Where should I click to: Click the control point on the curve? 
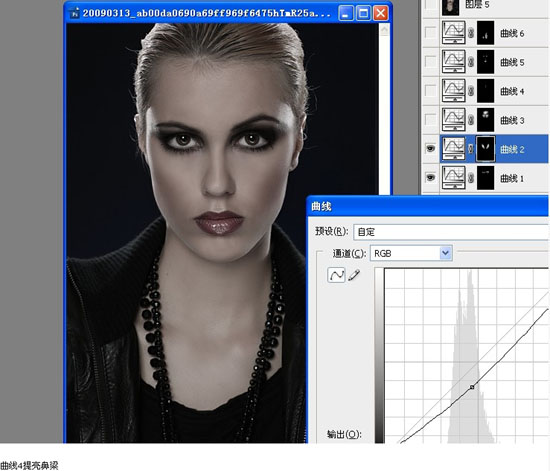[x=472, y=387]
